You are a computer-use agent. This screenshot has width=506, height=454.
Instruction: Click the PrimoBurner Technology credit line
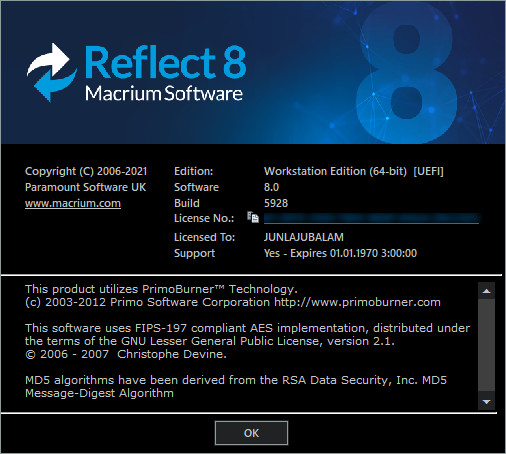tap(161, 289)
